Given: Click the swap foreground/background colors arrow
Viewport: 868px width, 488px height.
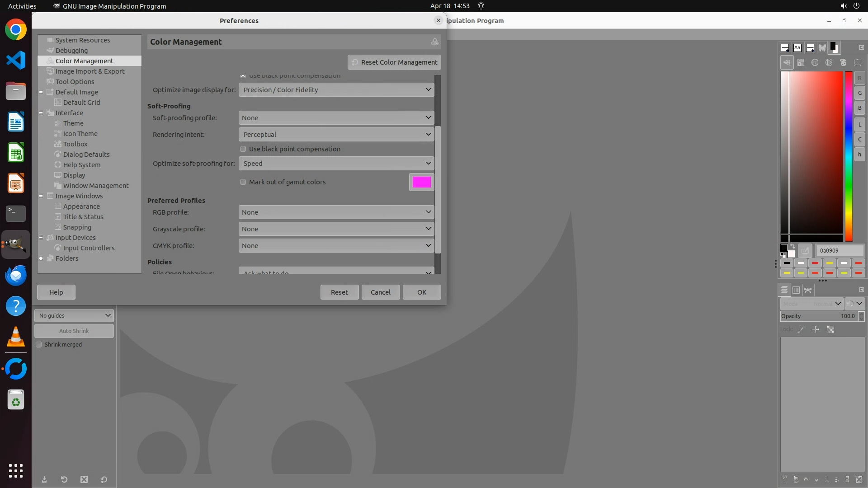Looking at the screenshot, I should tap(792, 246).
